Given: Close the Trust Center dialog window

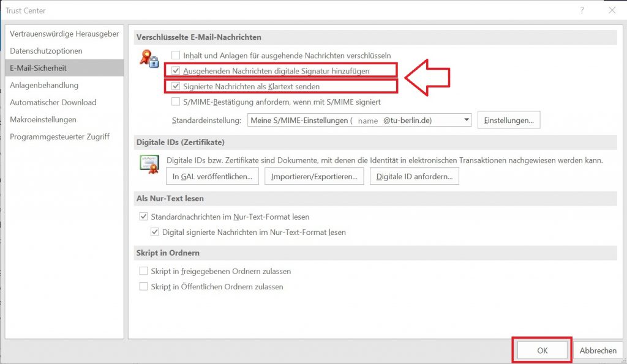Looking at the screenshot, I should click(612, 10).
